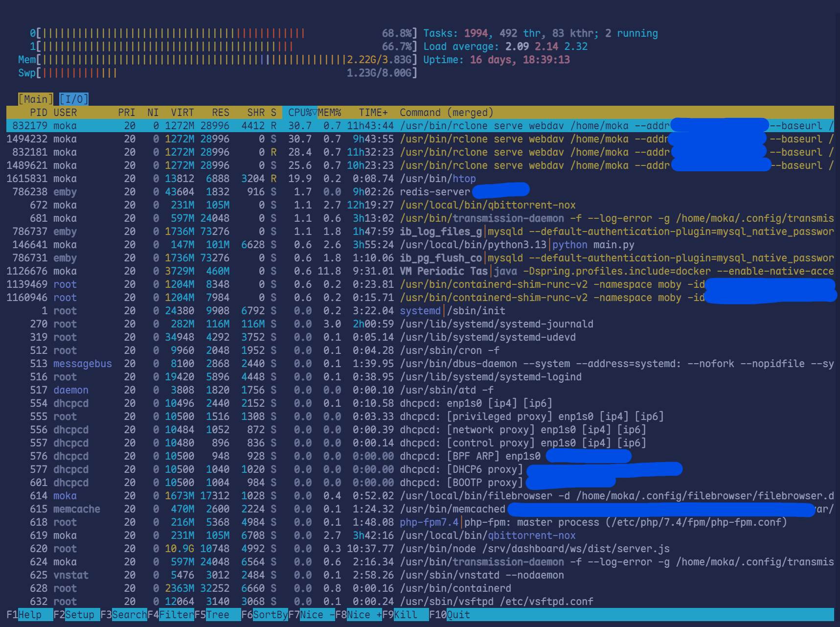Sort processes by MEM% column header
The image size is (840, 627).
[330, 113]
